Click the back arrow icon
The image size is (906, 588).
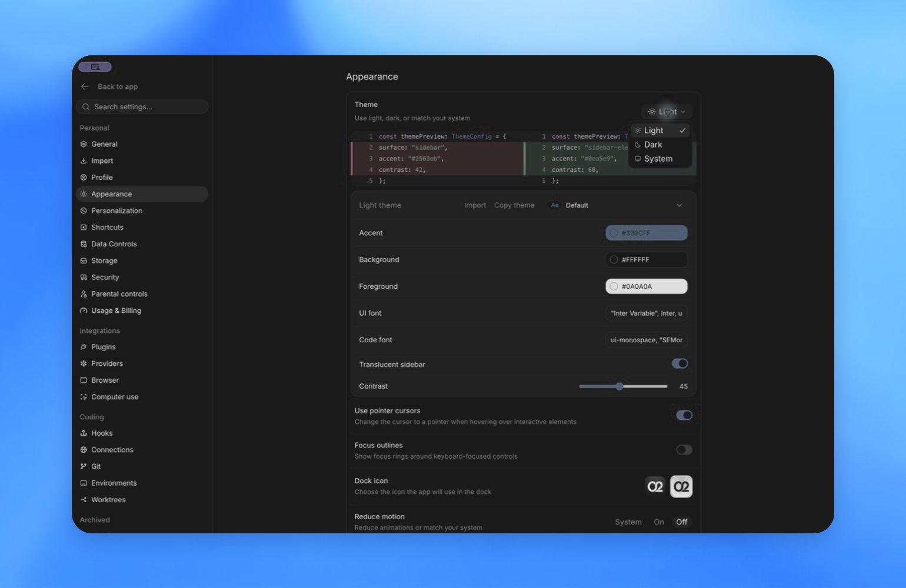pyautogui.click(x=85, y=86)
